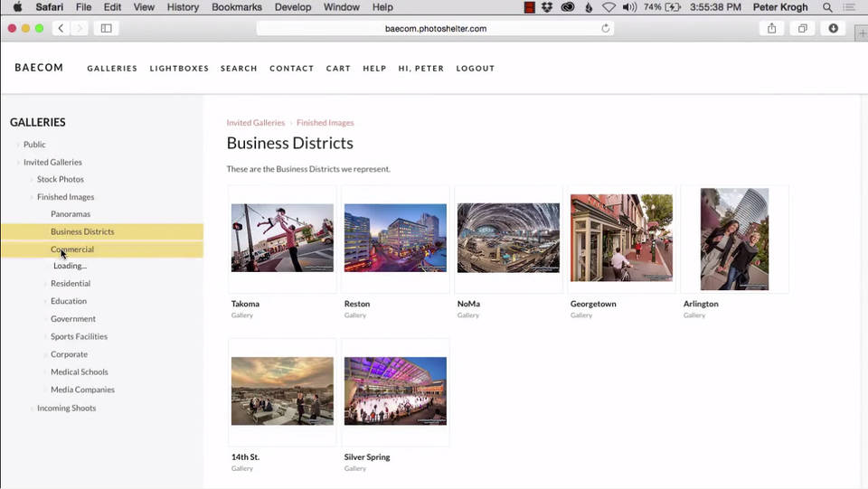The image size is (868, 489).
Task: Click the reload page icon
Action: pos(605,28)
